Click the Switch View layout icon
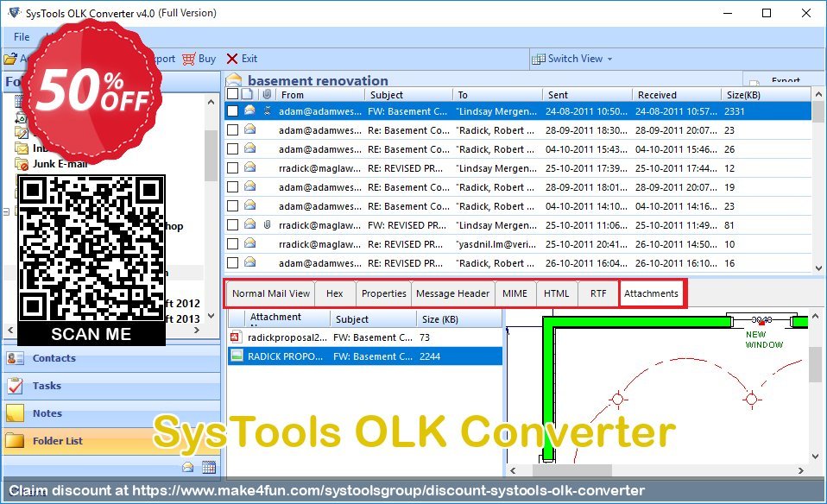Viewport: 827px width, 504px height. pyautogui.click(x=538, y=59)
